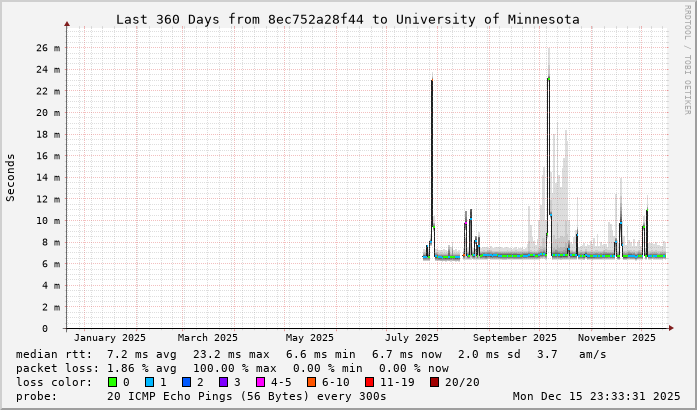The image size is (697, 410).
Task: Click the median rtt statistics line
Action: 310,354
